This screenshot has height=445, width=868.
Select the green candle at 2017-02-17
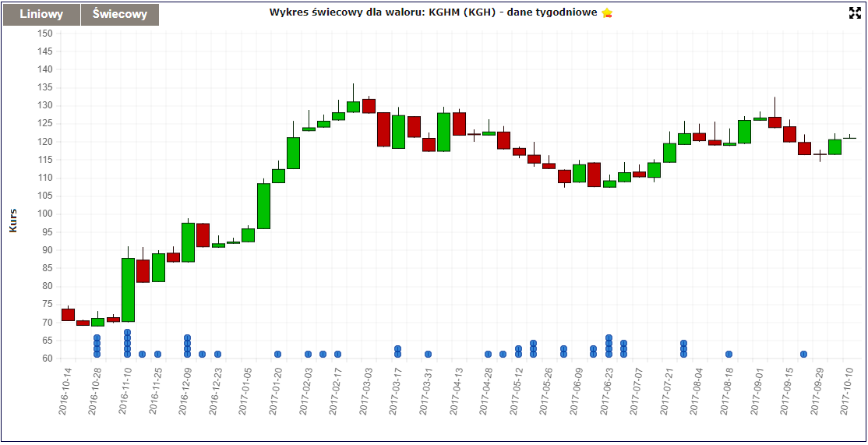click(x=339, y=116)
